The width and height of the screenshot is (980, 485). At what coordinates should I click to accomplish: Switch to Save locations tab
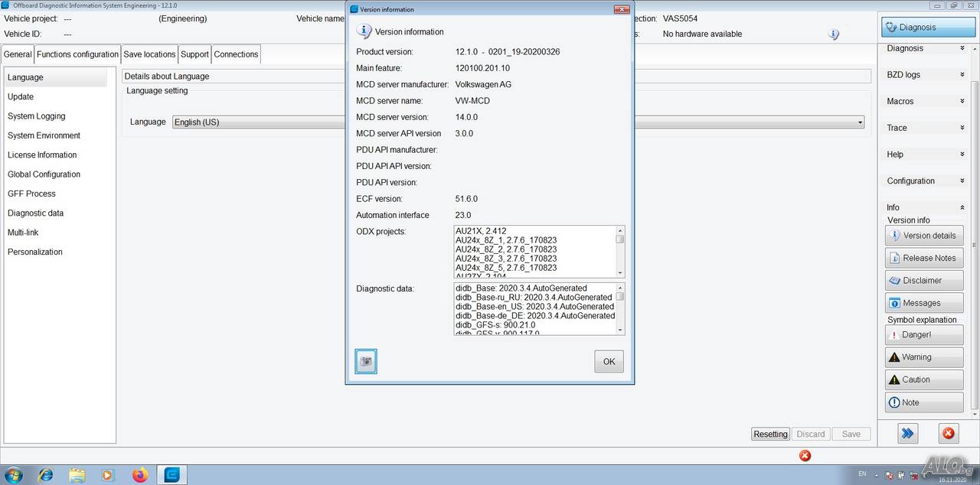coord(149,54)
